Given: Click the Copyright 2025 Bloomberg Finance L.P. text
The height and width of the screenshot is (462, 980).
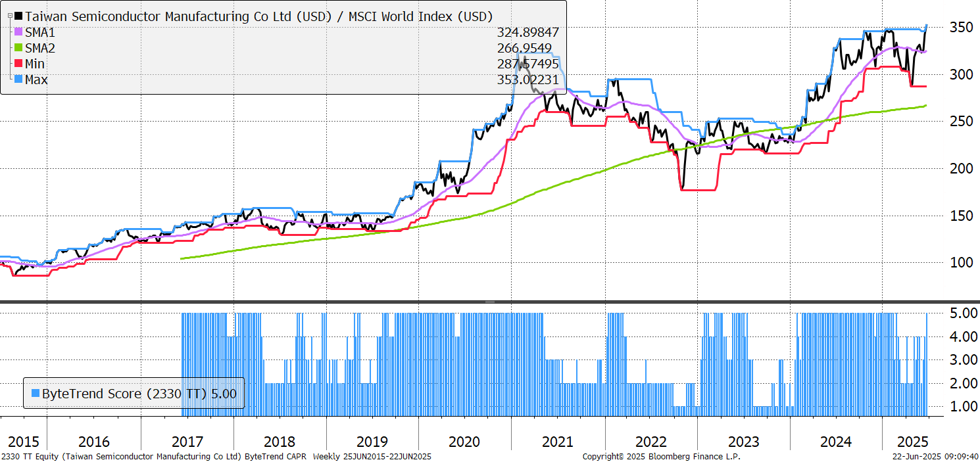Looking at the screenshot, I should (661, 456).
